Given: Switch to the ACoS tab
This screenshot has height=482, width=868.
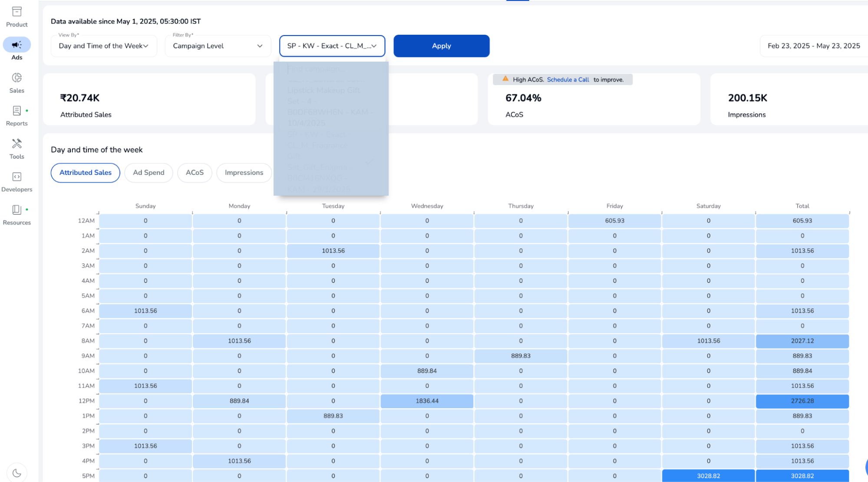Looking at the screenshot, I should pyautogui.click(x=195, y=173).
